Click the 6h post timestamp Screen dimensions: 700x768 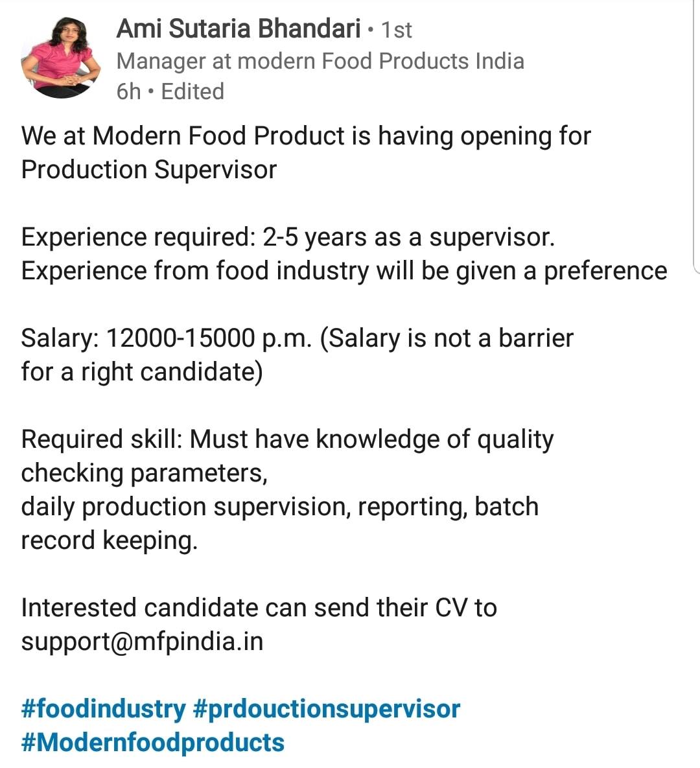(x=128, y=91)
